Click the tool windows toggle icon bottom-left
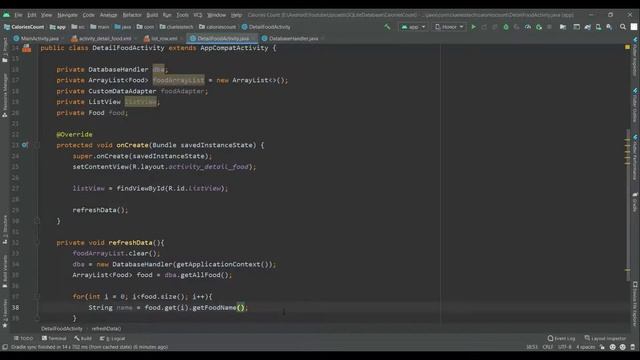This screenshot has height=360, width=640. click(x=5, y=347)
